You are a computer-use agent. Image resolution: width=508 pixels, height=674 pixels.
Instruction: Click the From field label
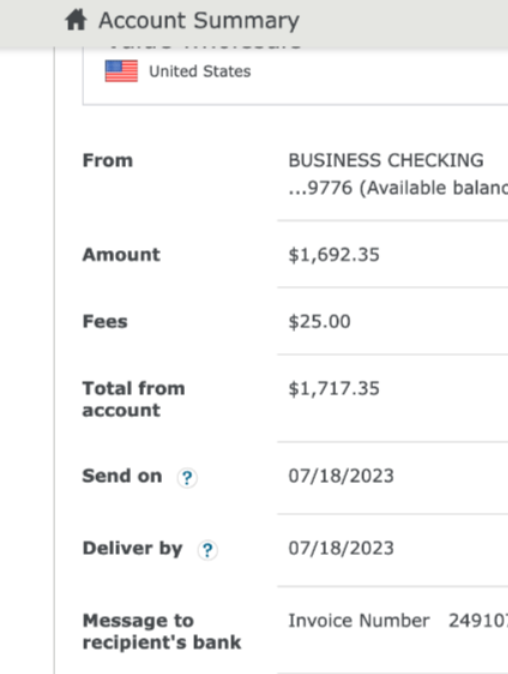click(x=108, y=160)
